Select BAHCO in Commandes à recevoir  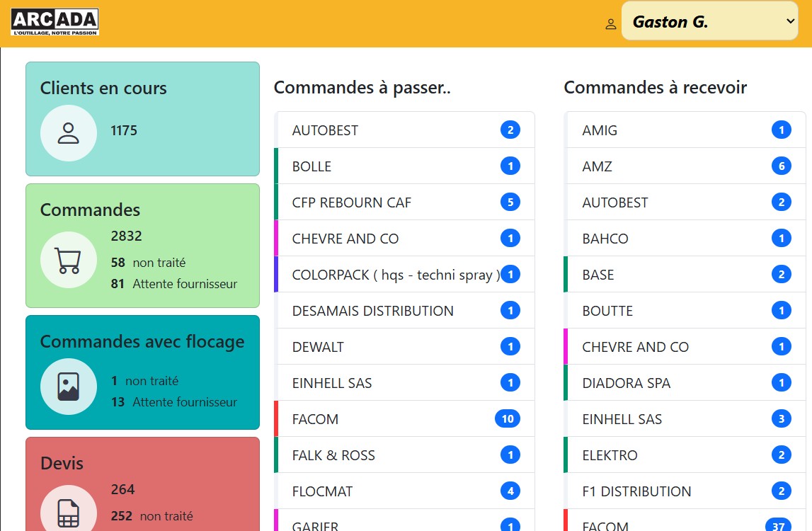pos(605,239)
